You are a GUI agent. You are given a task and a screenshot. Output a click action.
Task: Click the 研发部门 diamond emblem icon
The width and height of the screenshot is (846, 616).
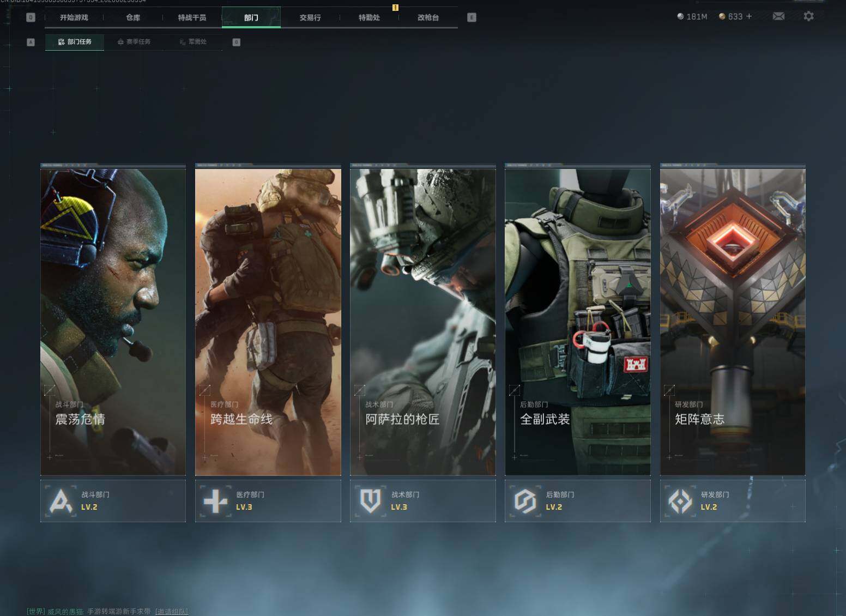coord(680,501)
